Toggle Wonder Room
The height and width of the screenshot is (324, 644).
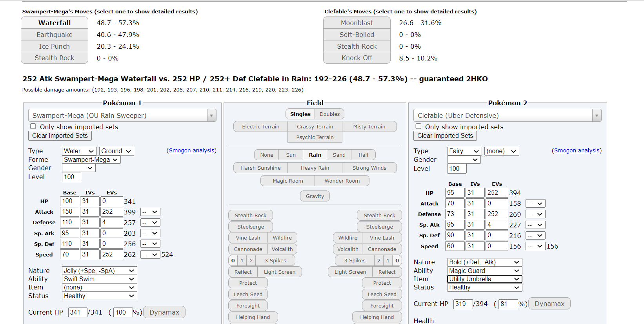point(342,181)
